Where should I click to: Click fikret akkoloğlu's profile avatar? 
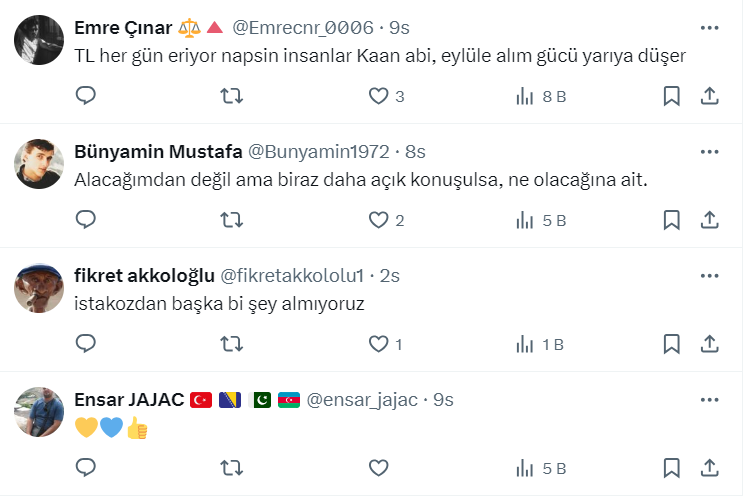[x=39, y=288]
